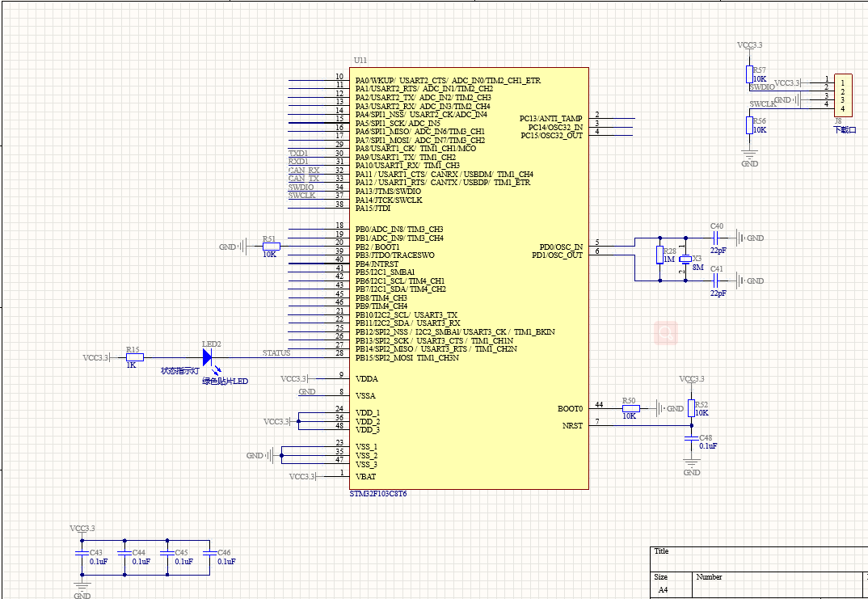The width and height of the screenshot is (868, 599).
Task: Select resistor R57 symbol
Action: (749, 74)
